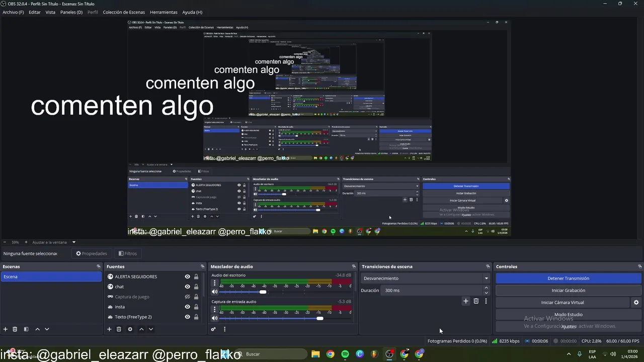Start virtual camera with Iniciar Cámara Virtual

[x=562, y=303]
